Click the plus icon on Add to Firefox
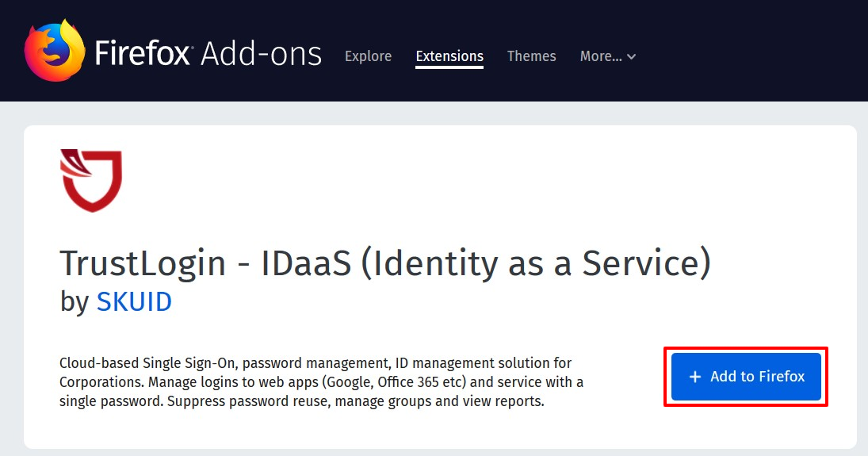This screenshot has height=456, width=868. (694, 377)
